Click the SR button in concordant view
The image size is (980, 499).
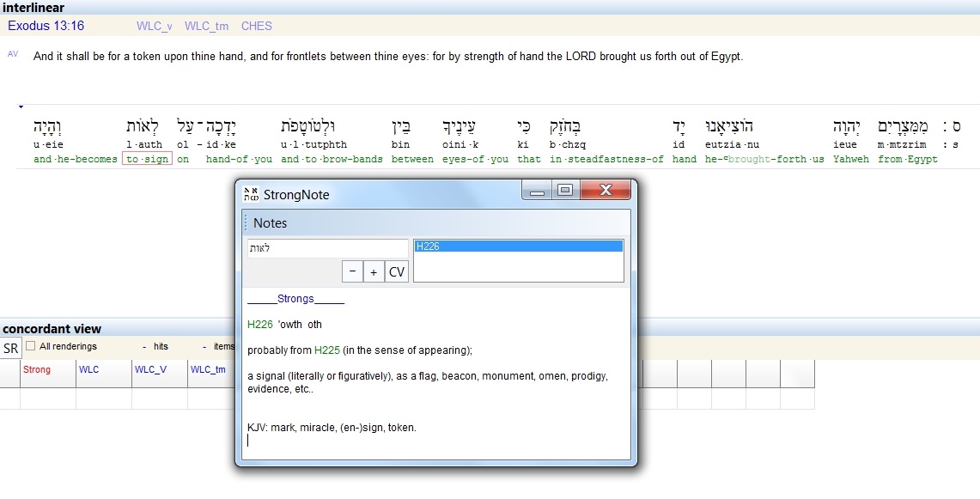10,348
